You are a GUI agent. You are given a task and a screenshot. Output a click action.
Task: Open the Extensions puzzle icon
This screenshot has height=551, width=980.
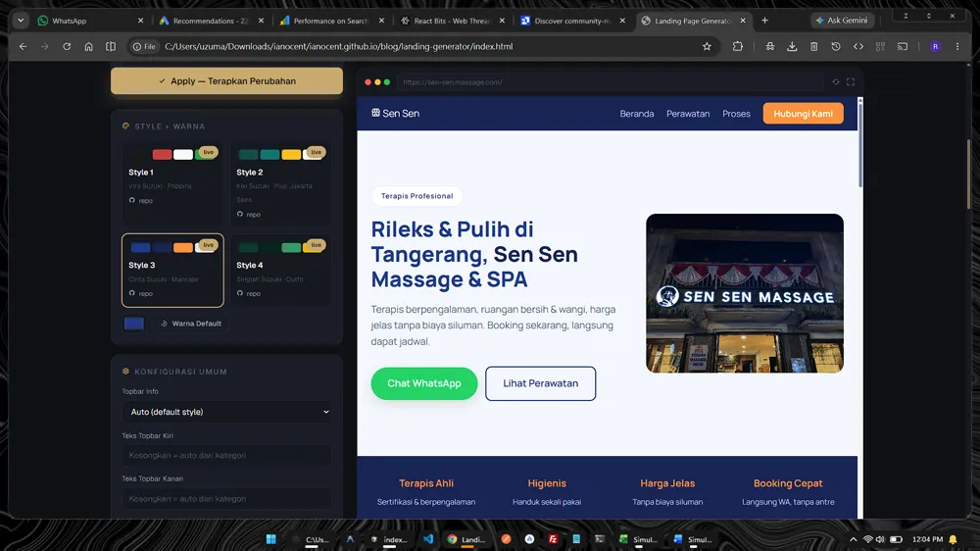coord(738,46)
